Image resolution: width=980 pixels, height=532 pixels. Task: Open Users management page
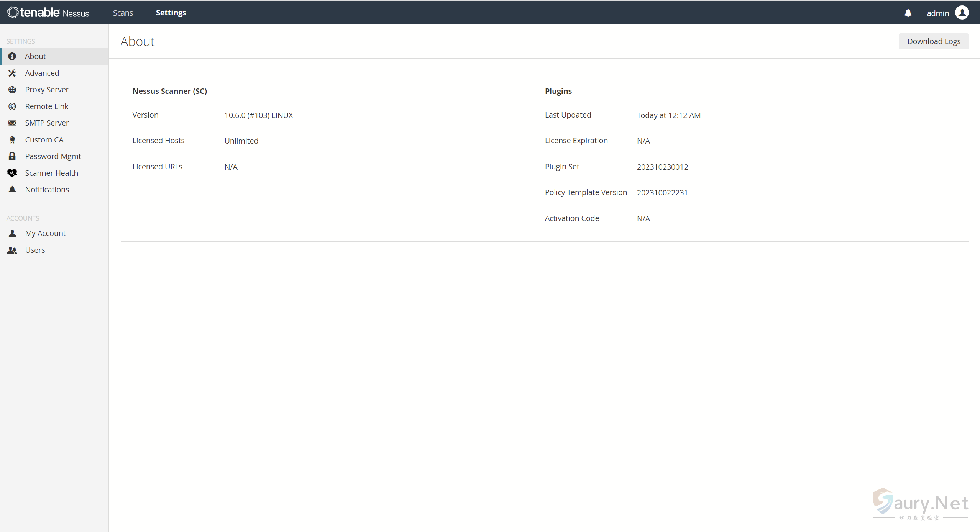coord(54,250)
